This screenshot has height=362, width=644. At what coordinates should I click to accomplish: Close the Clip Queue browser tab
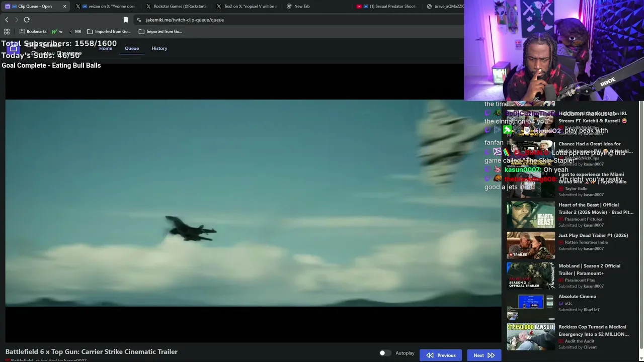64,7
